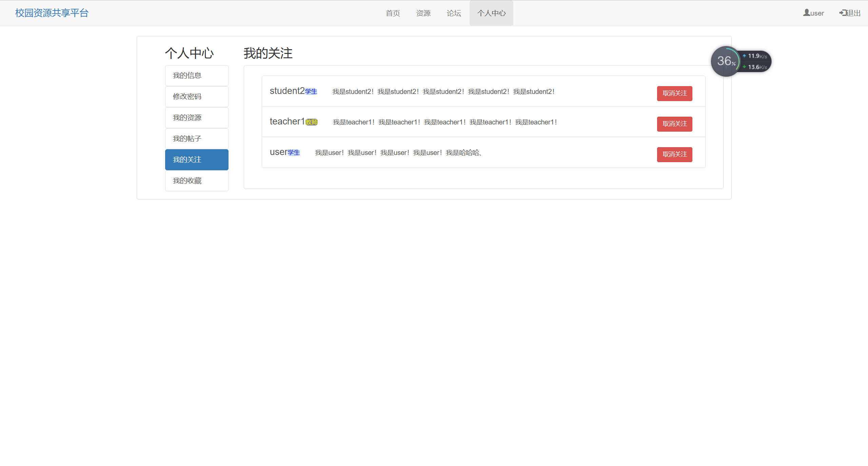
Task: Click the user profile icon in navbar
Action: pyautogui.click(x=806, y=13)
